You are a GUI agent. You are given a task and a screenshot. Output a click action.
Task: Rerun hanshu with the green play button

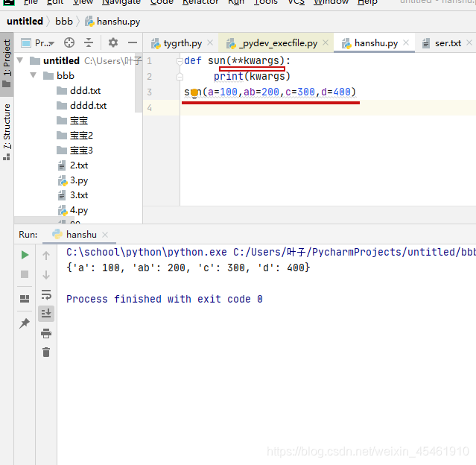pos(25,255)
